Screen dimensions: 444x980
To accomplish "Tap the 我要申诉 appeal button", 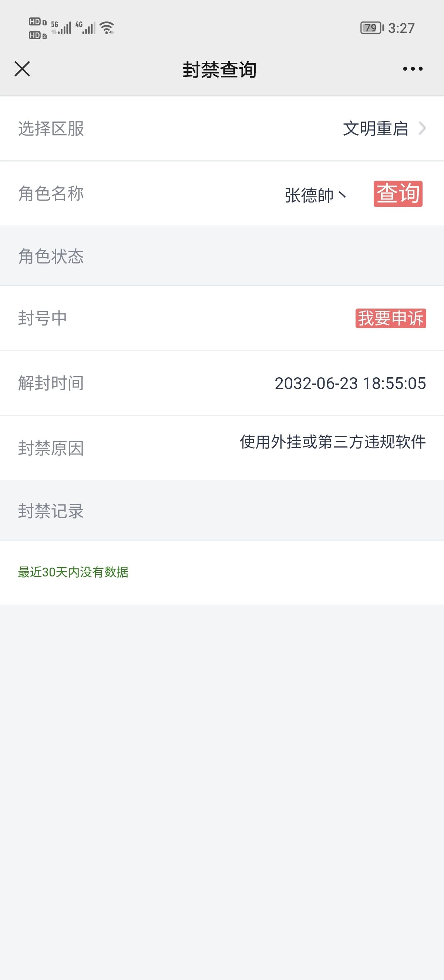I will pos(391,318).
